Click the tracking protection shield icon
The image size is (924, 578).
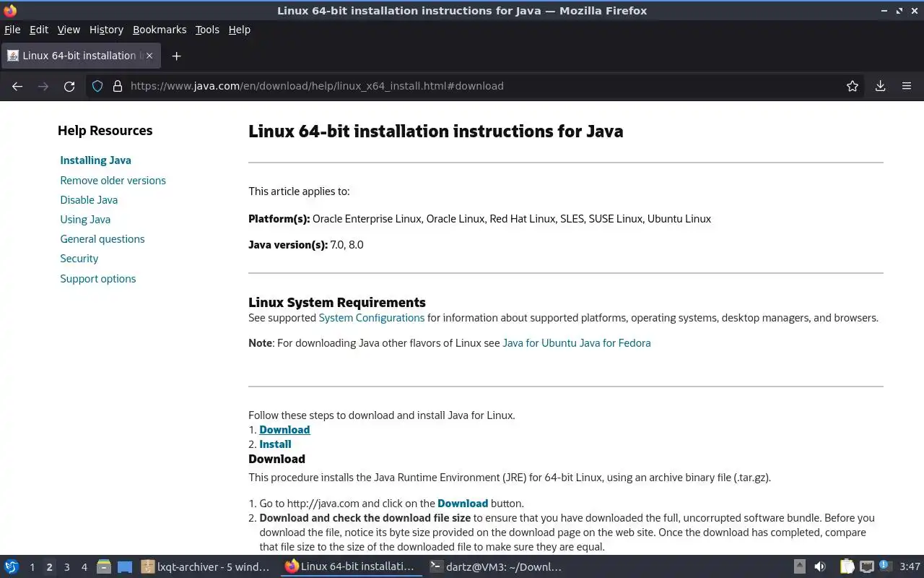97,86
